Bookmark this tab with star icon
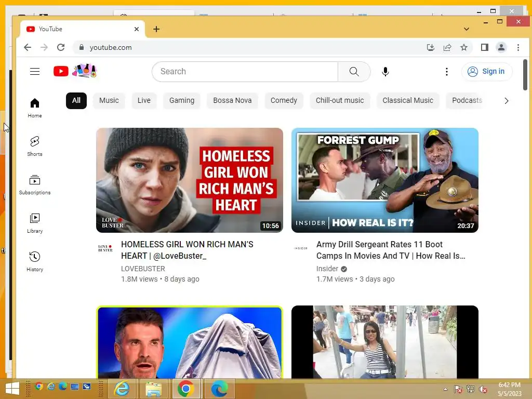The height and width of the screenshot is (399, 532). tap(464, 47)
